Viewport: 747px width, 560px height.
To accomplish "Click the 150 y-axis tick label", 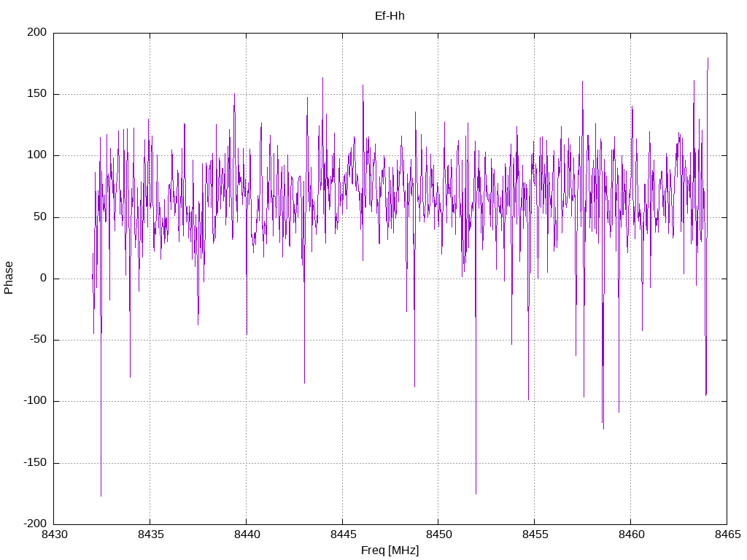I will pos(37,94).
